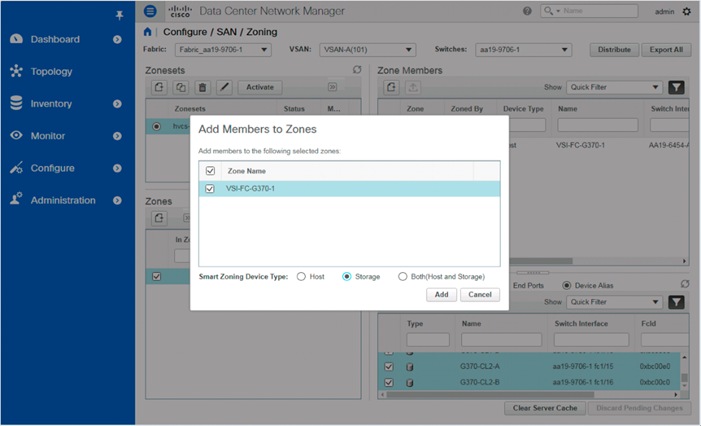Image resolution: width=701 pixels, height=426 pixels.
Task: Open the Configure menu item
Action: pos(52,168)
